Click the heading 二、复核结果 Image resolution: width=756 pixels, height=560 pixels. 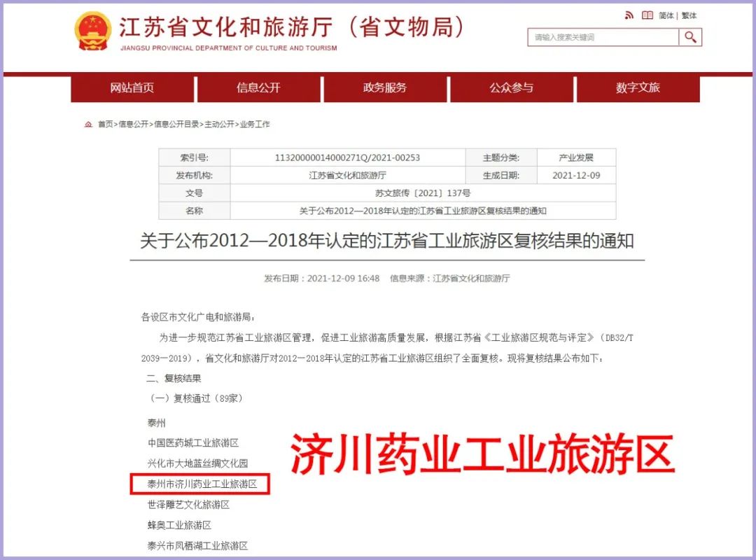pyautogui.click(x=174, y=378)
